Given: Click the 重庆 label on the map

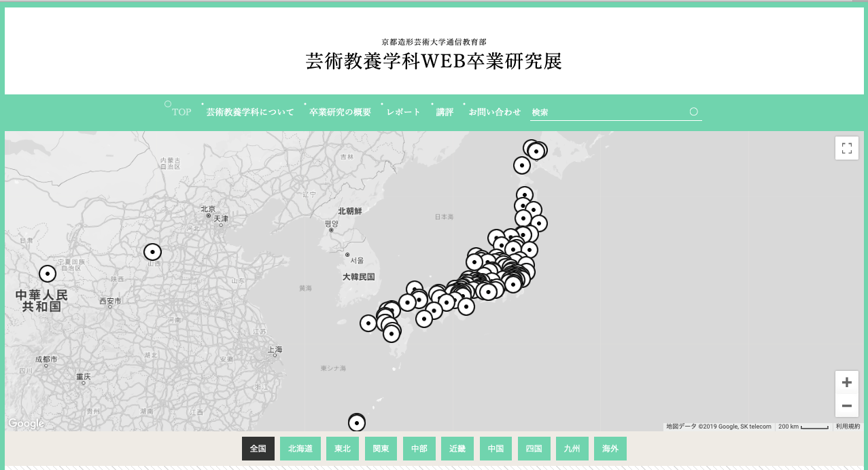Looking at the screenshot, I should click(84, 376).
